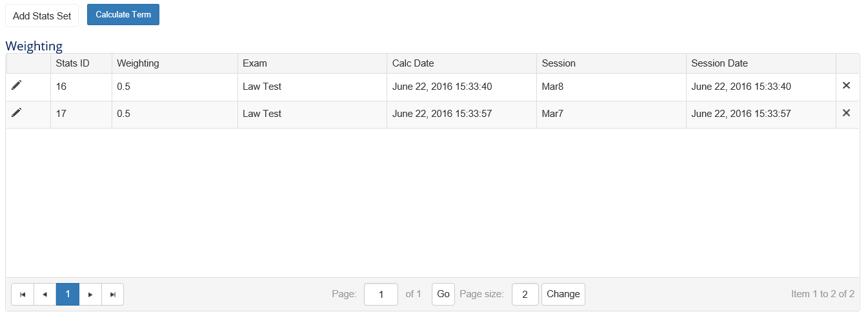Go to previous page of grid

tap(45, 294)
